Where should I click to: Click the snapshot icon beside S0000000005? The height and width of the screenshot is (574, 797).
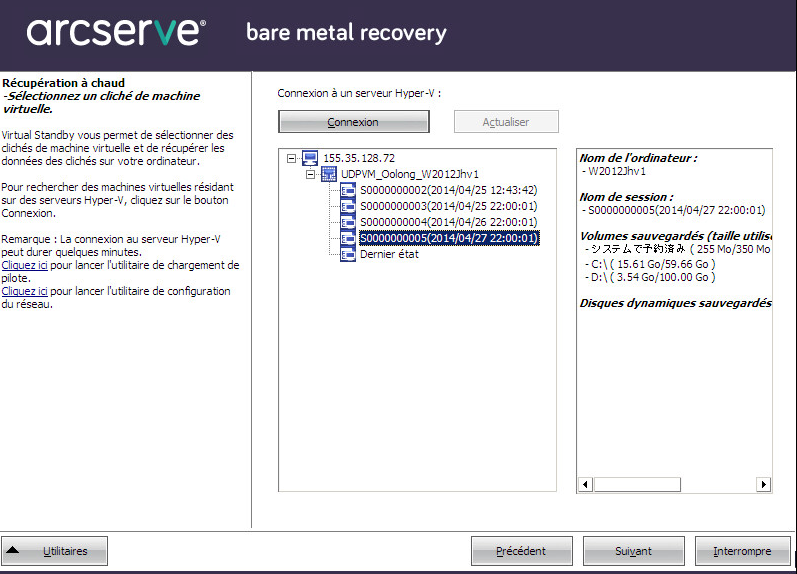[348, 238]
